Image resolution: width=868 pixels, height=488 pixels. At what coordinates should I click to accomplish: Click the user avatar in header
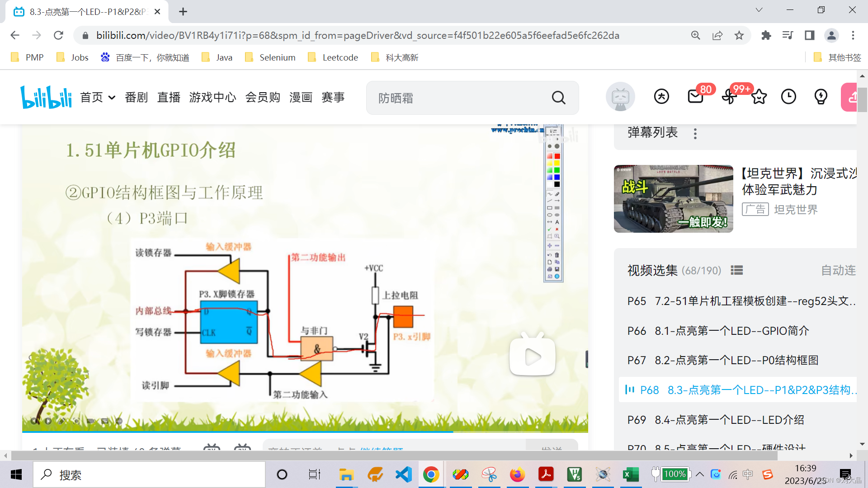click(620, 97)
